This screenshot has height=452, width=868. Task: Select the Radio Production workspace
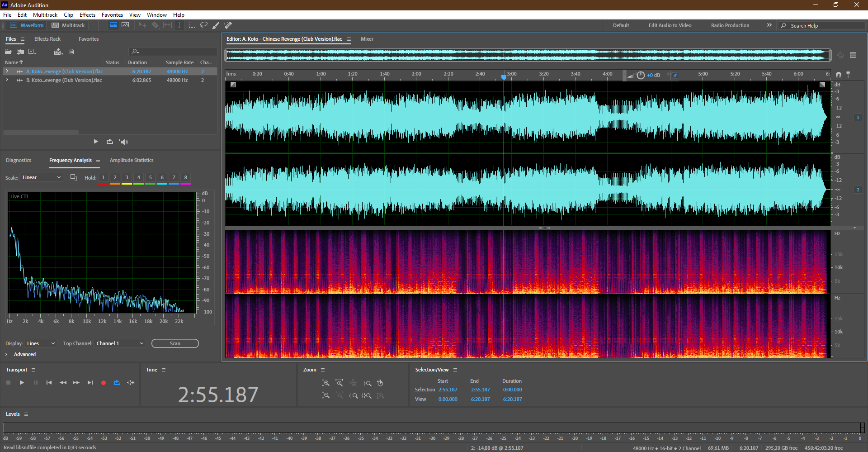pyautogui.click(x=730, y=25)
